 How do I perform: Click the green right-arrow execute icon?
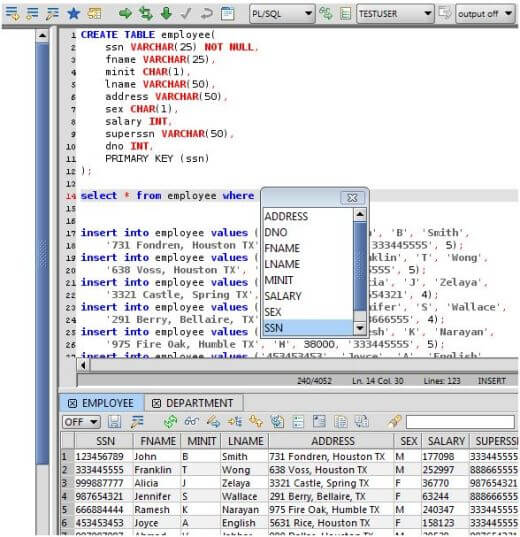coord(125,14)
